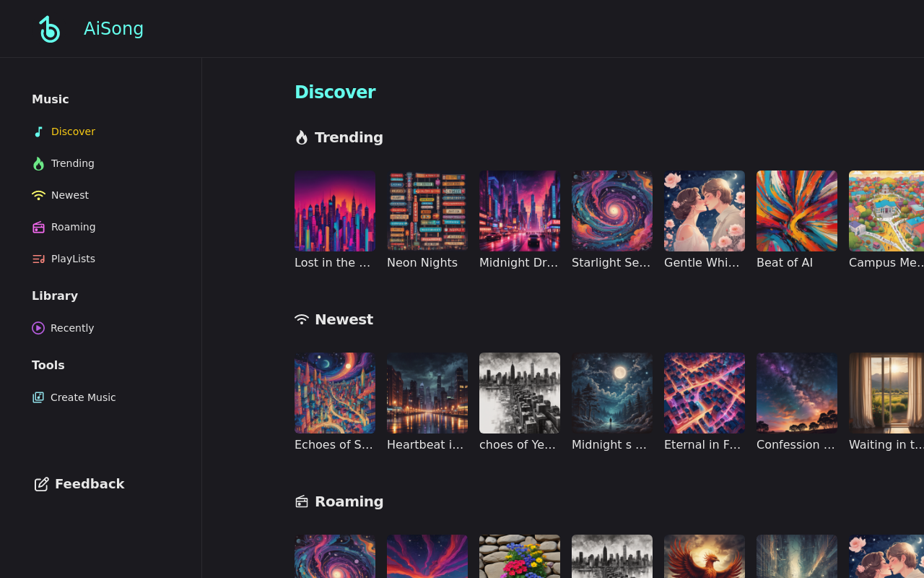Click the 'Neon Nights' song title

click(422, 263)
